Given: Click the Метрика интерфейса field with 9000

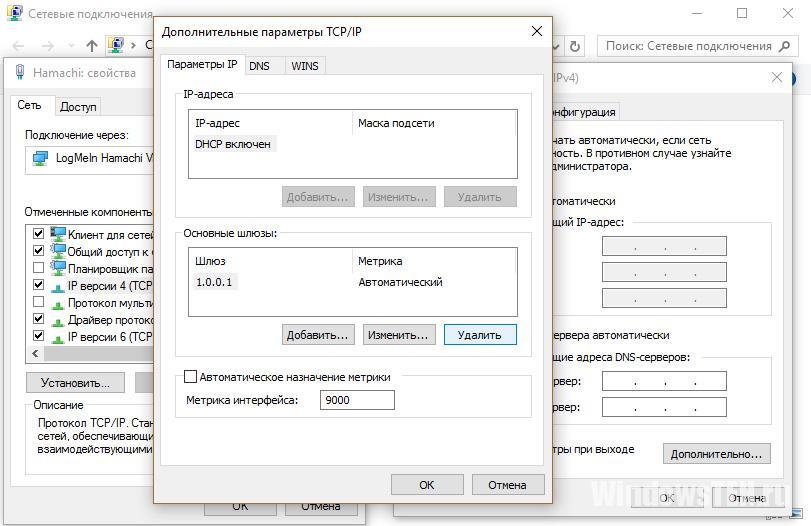Looking at the screenshot, I should click(x=357, y=400).
